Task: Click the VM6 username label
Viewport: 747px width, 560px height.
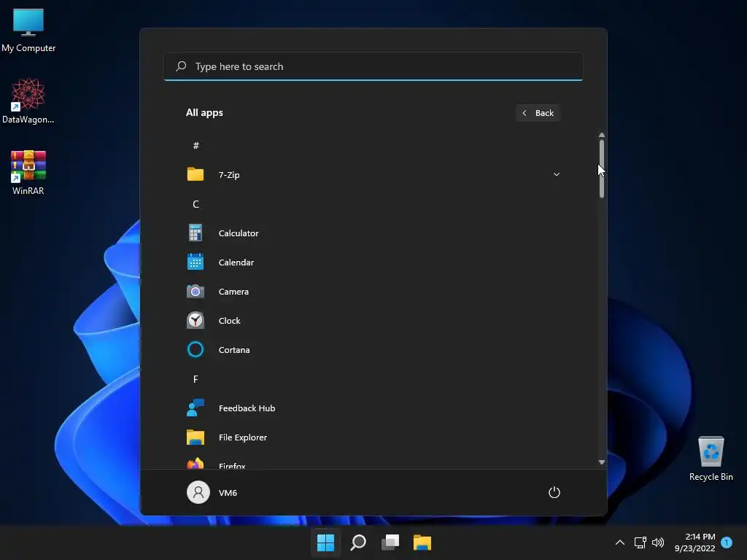Action: coord(228,493)
